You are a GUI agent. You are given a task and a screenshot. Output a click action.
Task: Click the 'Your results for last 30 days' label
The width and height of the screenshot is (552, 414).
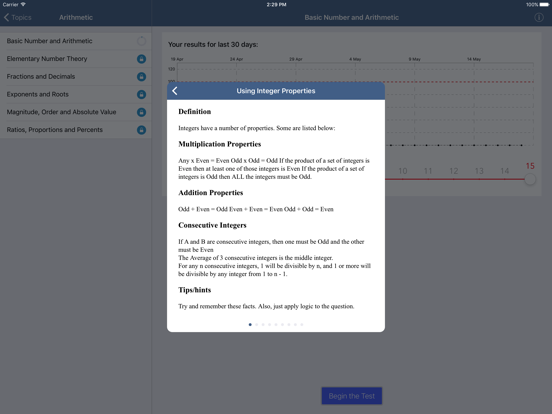[x=213, y=45]
